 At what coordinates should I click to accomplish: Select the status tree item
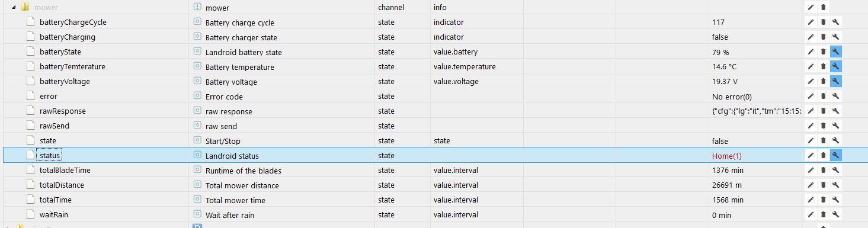pyautogui.click(x=50, y=155)
